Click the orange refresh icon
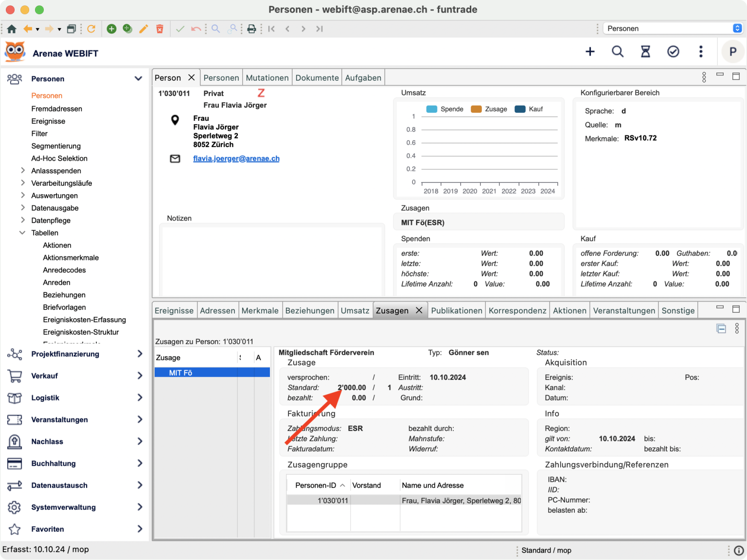The image size is (747, 560). point(91,29)
